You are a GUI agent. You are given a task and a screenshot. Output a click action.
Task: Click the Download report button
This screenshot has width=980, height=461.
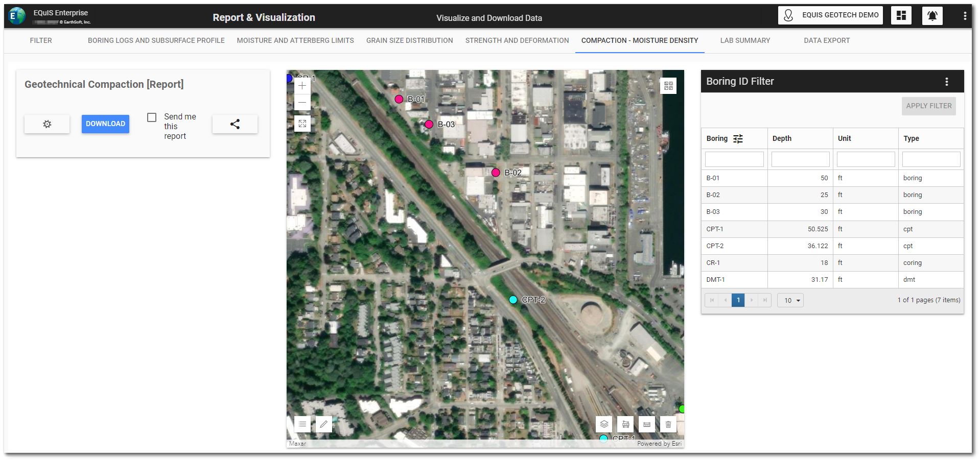pos(105,124)
